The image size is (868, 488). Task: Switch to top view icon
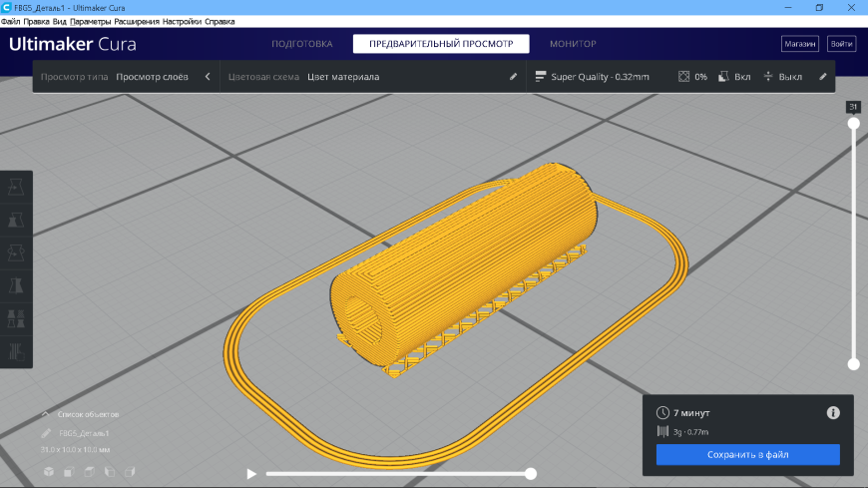[x=89, y=471]
